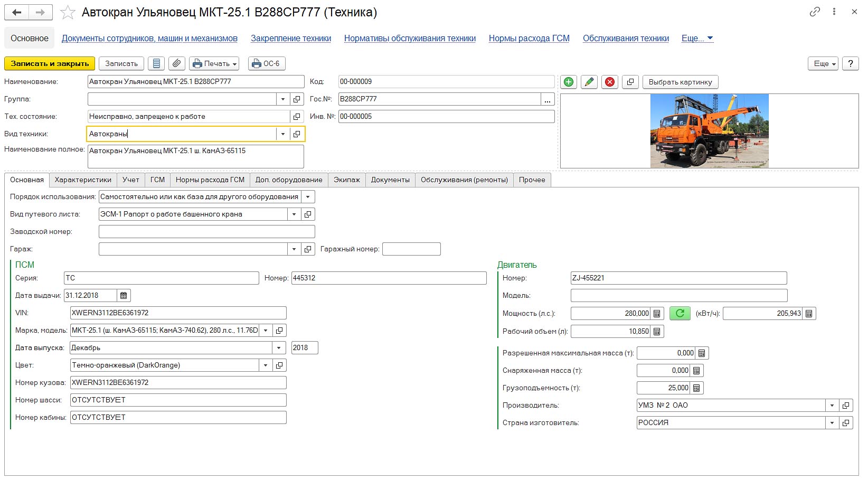This screenshot has width=868, height=480.
Task: Open Документы сотрудников, машин и механизмов link
Action: (149, 39)
